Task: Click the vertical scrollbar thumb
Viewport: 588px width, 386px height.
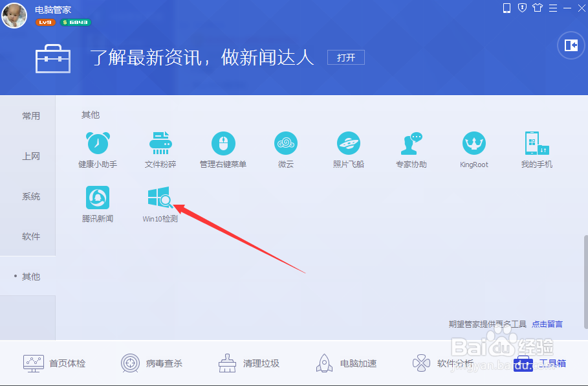Action: (585, 281)
